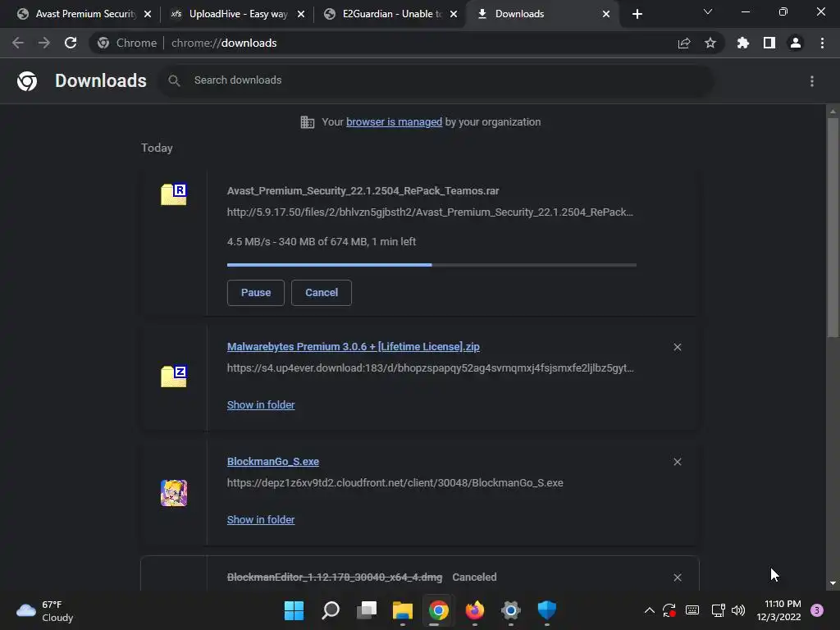Open Task View on taskbar
840x630 pixels.
coord(367,610)
